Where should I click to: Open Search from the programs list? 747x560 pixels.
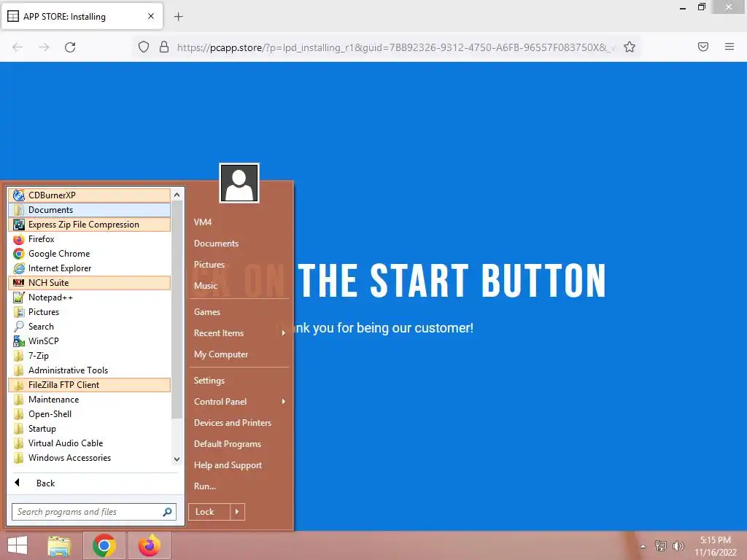[x=89, y=327]
